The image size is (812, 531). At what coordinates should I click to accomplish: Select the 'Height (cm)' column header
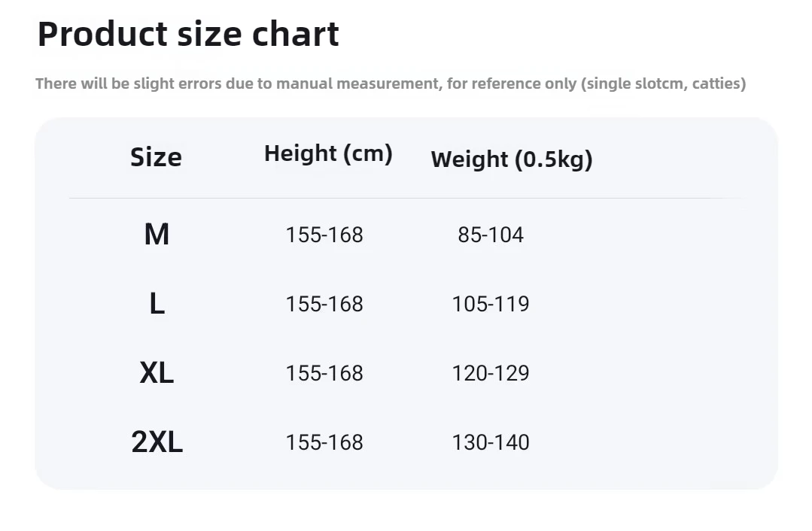point(328,153)
